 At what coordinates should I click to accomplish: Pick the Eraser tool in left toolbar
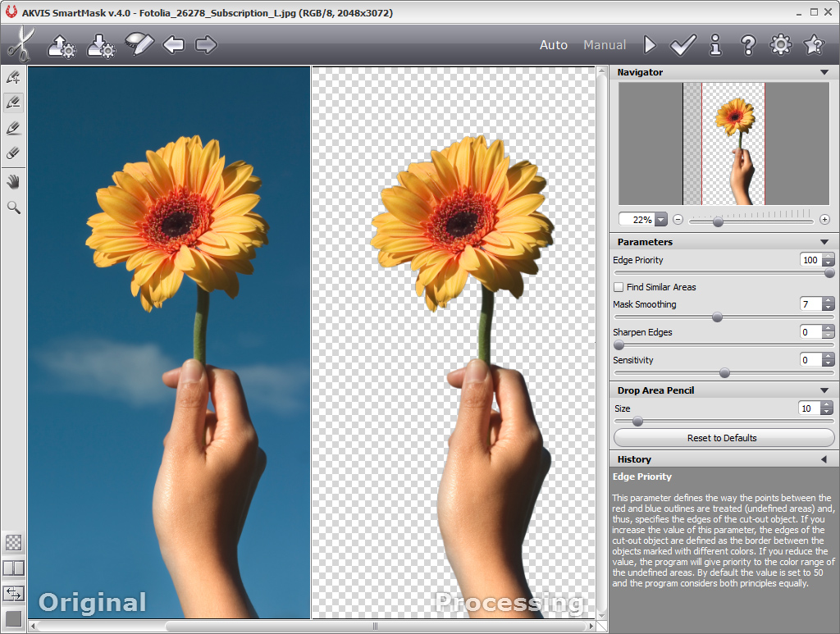(13, 153)
